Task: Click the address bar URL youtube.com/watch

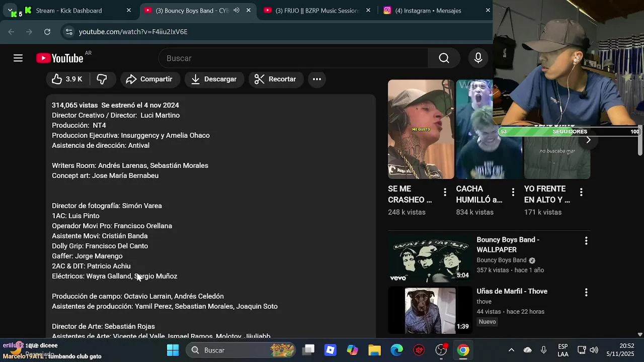Action: (133, 32)
